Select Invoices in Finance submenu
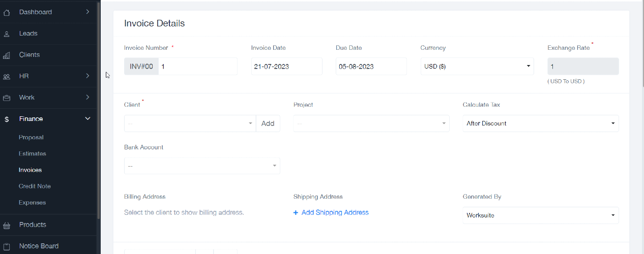Screen dimensions: 644x254 tap(30, 170)
